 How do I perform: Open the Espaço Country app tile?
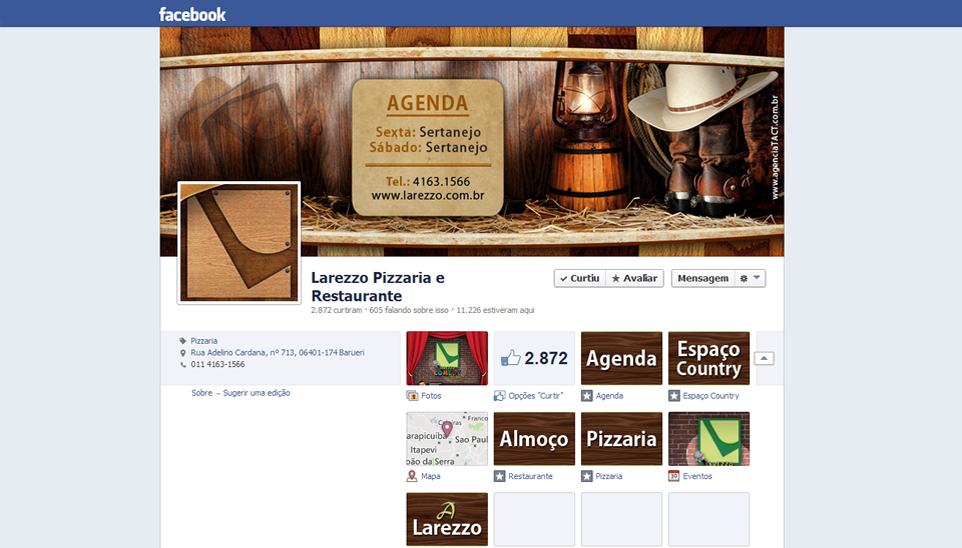(709, 358)
